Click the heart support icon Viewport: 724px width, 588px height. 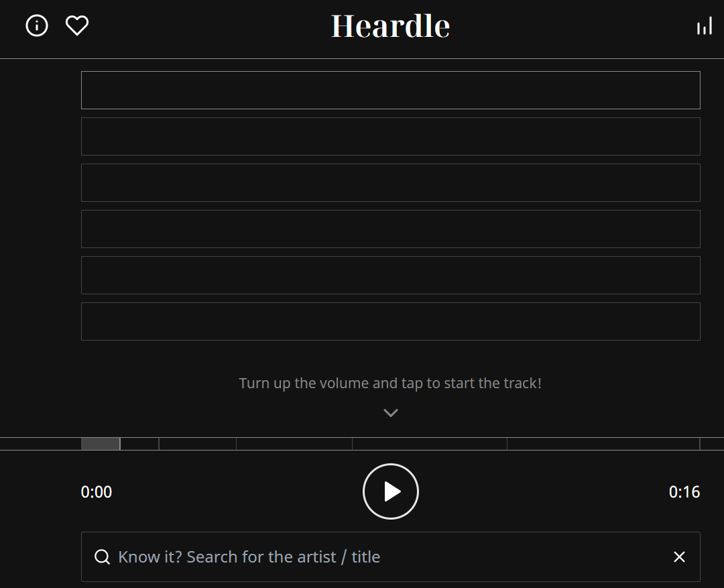[77, 25]
